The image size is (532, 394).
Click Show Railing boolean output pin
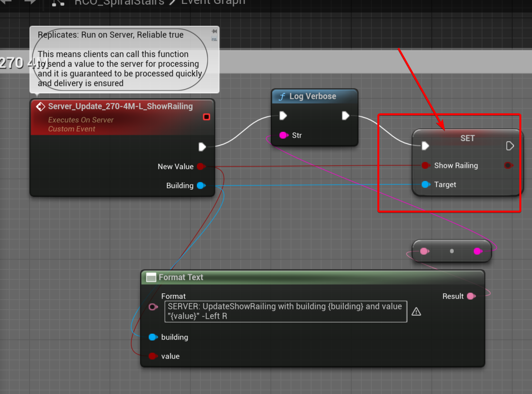coord(508,165)
